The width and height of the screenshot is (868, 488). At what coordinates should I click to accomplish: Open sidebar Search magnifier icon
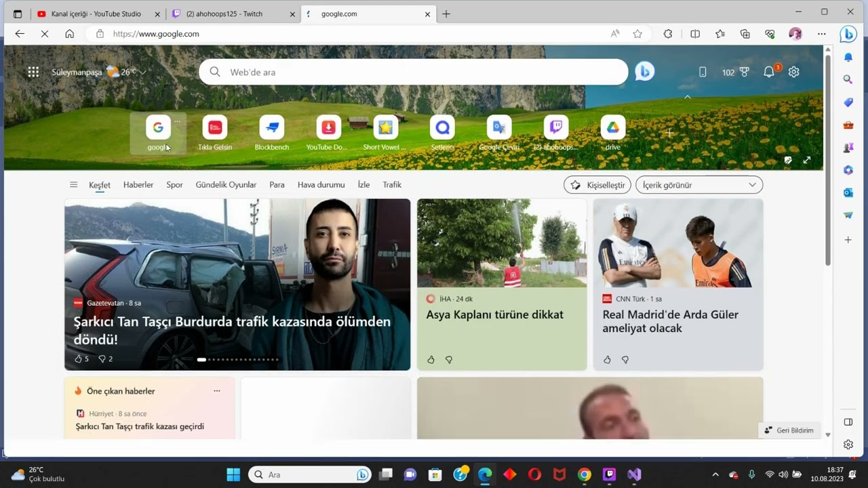[848, 80]
